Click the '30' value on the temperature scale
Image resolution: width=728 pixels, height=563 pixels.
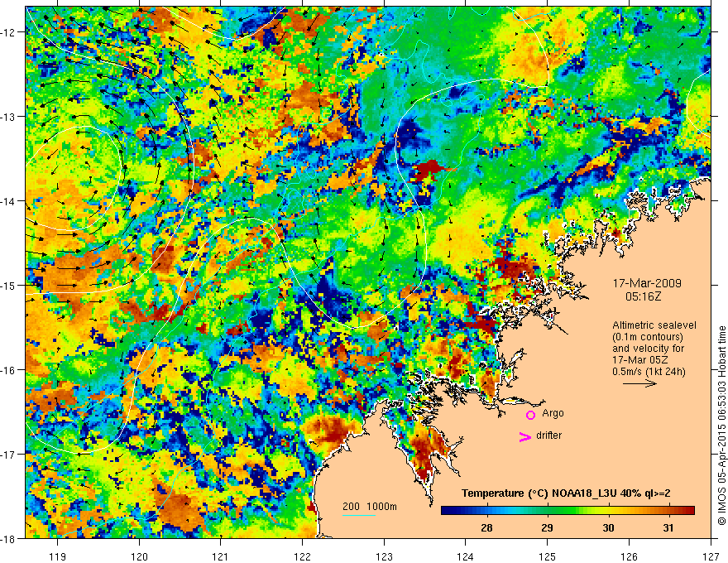608,527
